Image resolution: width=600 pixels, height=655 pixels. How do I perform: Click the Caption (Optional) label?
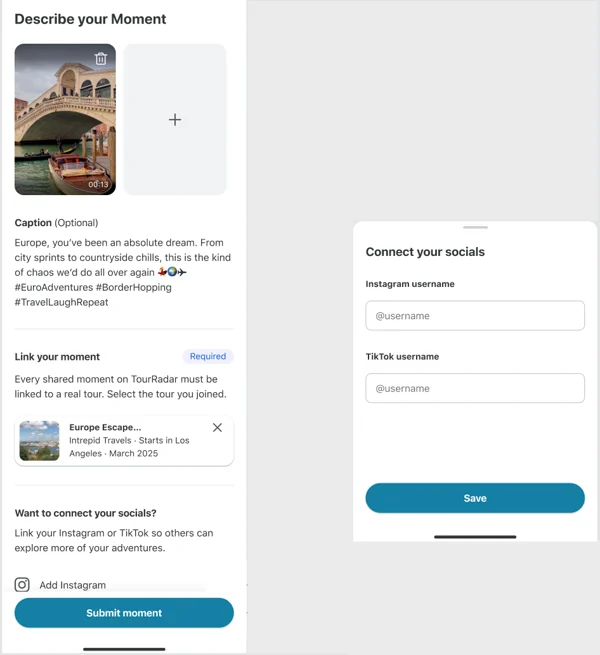click(56, 223)
